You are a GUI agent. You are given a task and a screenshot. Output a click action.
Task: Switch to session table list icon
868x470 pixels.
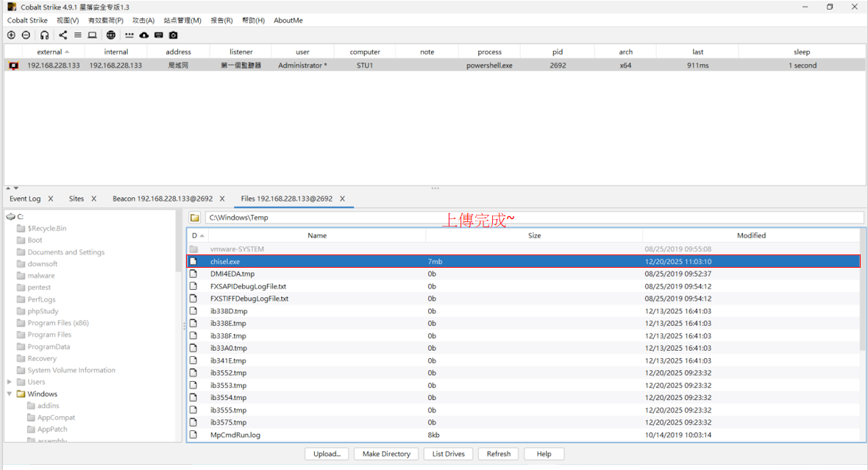pos(77,35)
